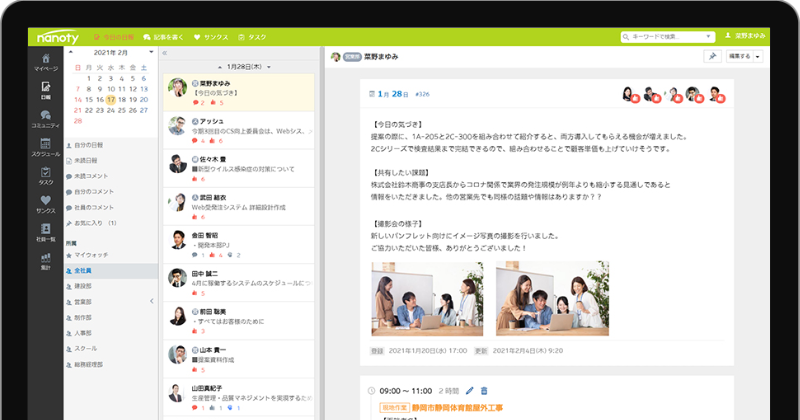This screenshot has height=420, width=800.
Task: Edit the 09:00～11:00 entry with pencil icon
Action: [469, 390]
